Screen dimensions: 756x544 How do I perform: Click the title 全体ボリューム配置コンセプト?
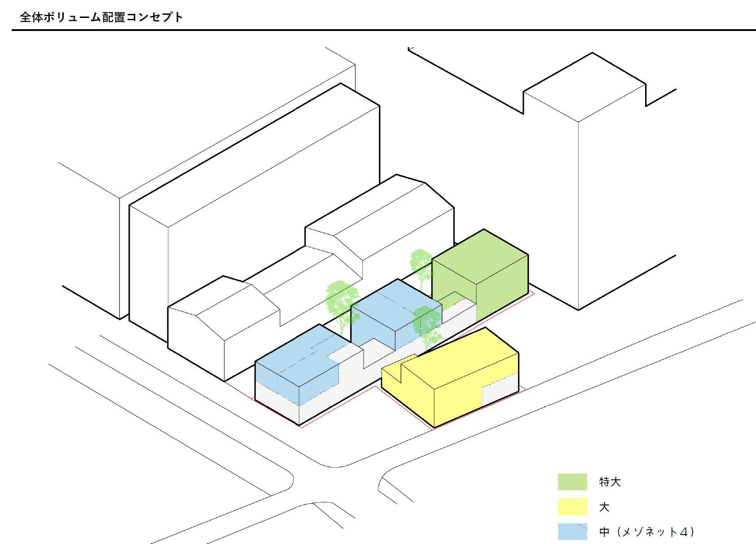[101, 17]
